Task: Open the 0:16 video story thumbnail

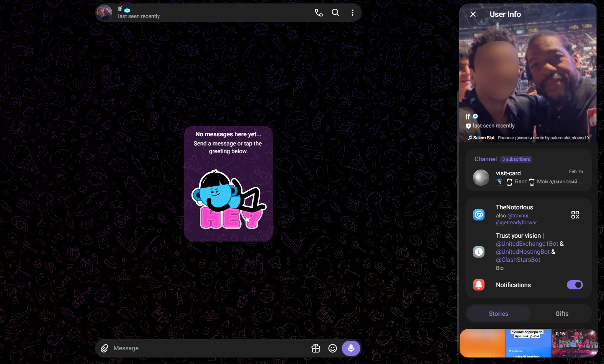Action: click(575, 343)
